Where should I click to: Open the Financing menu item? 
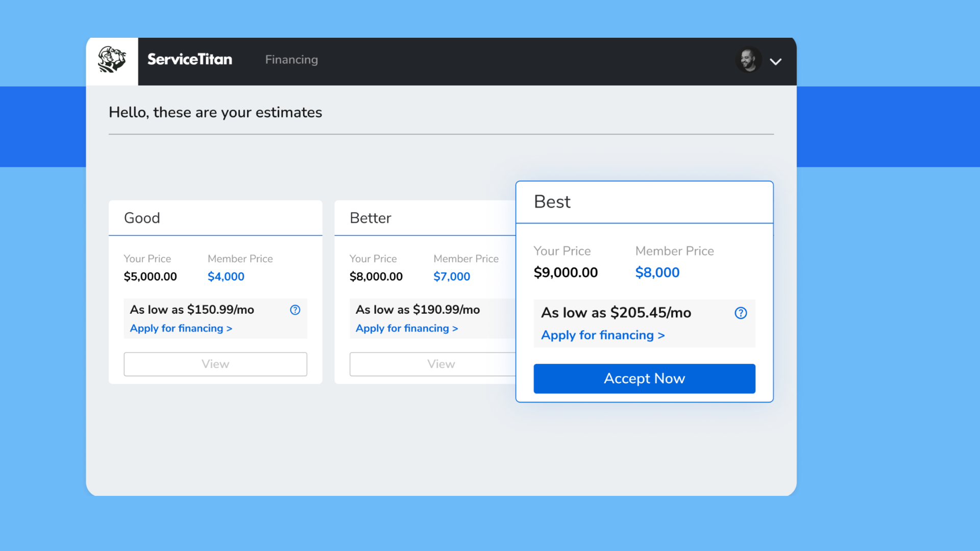(291, 60)
